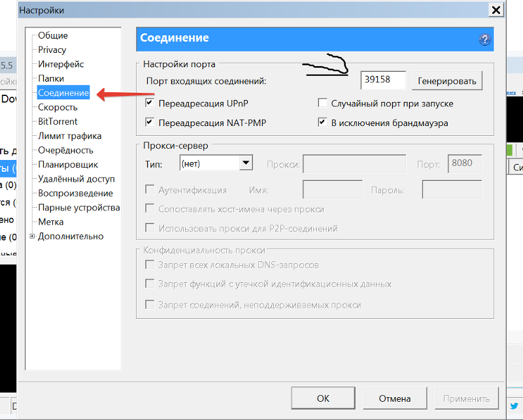
Task: Toggle the Переадресация UPnP checkbox
Action: [150, 103]
